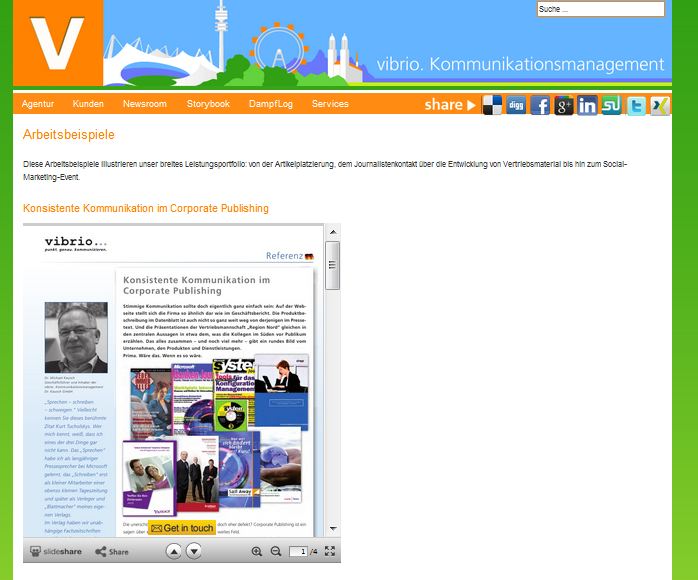Click the share label with arrow
Screen dimensions: 698x580
[450, 105]
